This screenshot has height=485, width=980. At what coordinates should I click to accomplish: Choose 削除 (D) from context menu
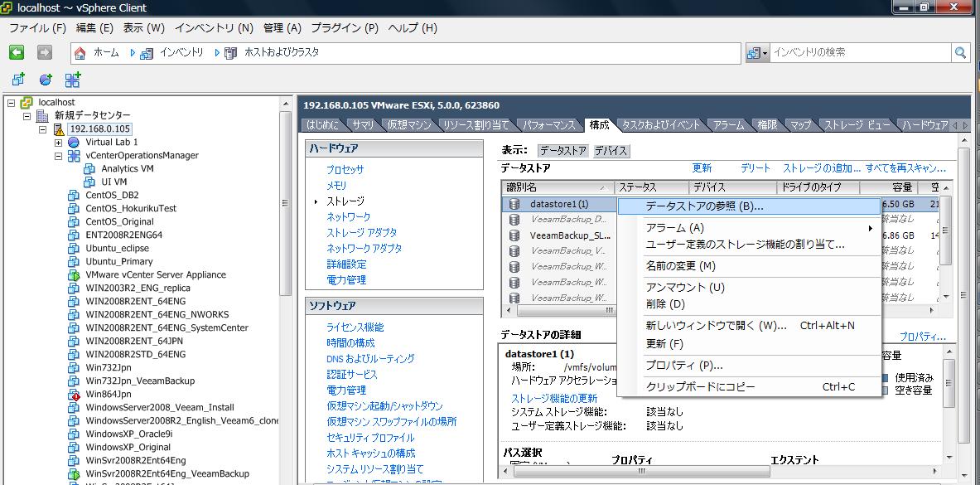point(749,304)
